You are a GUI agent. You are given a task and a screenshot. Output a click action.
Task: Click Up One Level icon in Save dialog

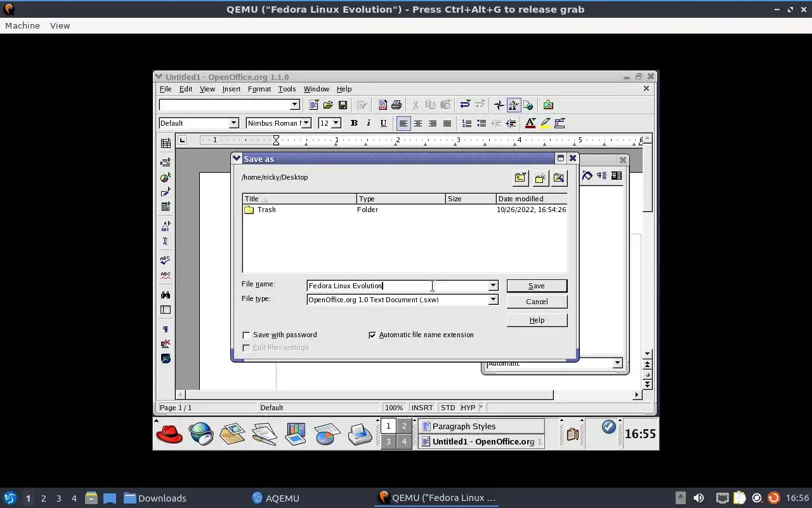click(520, 178)
